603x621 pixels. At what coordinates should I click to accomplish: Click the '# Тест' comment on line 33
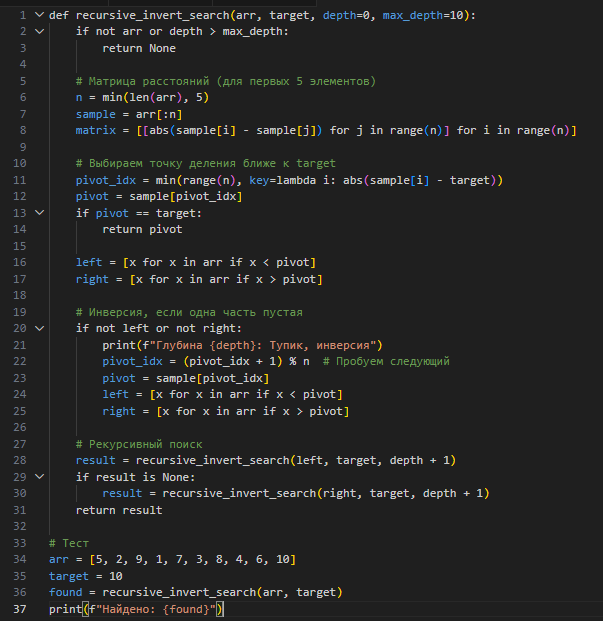pyautogui.click(x=69, y=543)
